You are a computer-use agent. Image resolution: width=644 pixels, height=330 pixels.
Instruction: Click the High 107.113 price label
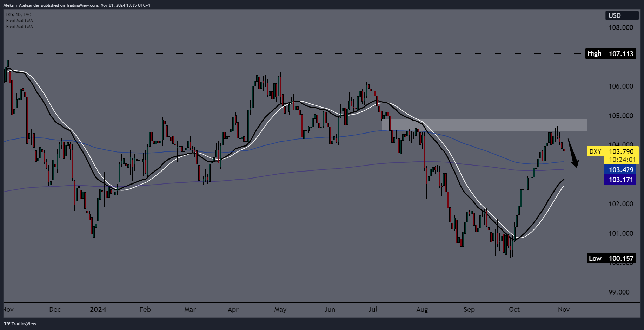click(x=611, y=53)
